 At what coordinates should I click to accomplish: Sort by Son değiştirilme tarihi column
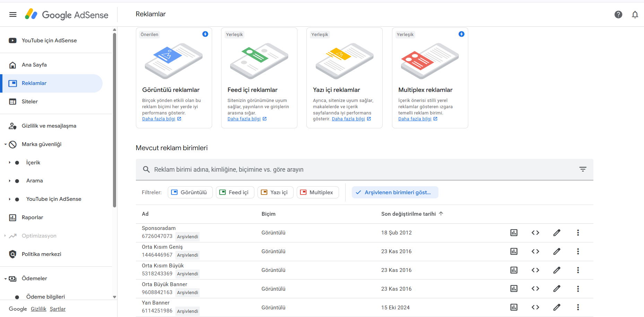[x=412, y=214]
